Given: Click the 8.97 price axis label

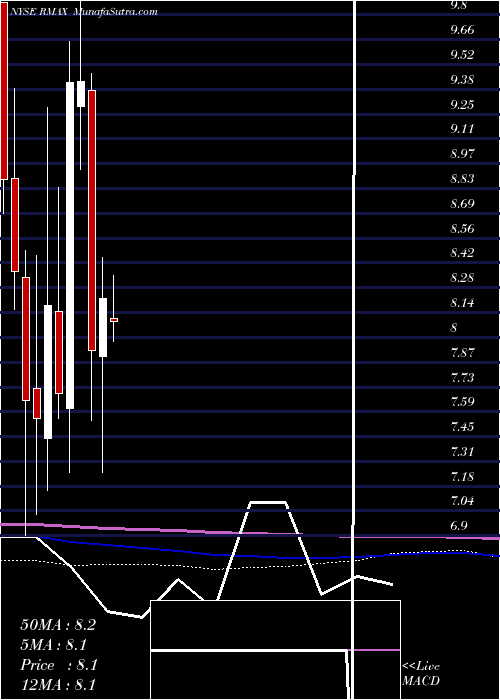Looking at the screenshot, I should click(x=462, y=154).
